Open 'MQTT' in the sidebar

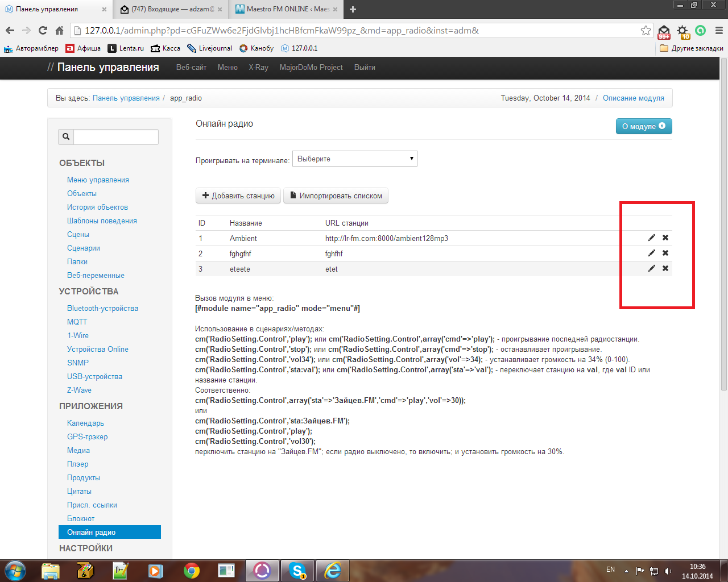click(77, 322)
